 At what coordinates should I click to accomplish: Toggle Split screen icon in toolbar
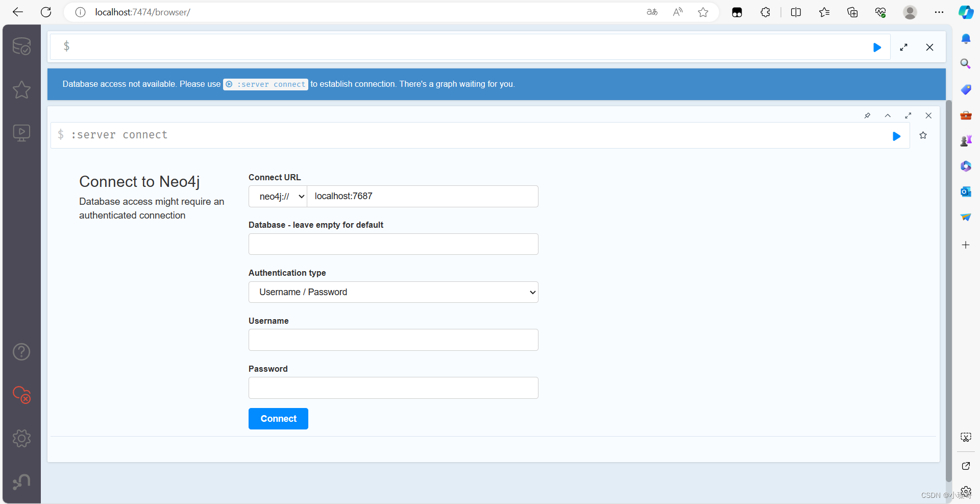coord(796,12)
